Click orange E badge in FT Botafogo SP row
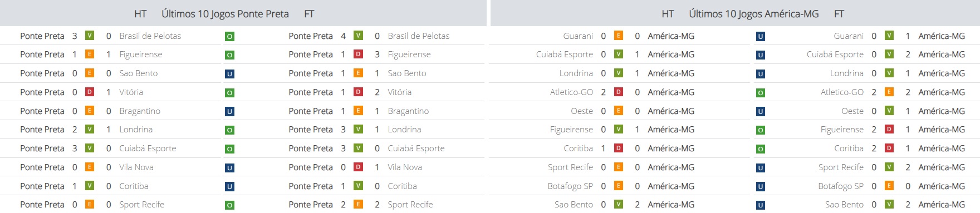Screen dimensions: 980x213 [x=889, y=186]
